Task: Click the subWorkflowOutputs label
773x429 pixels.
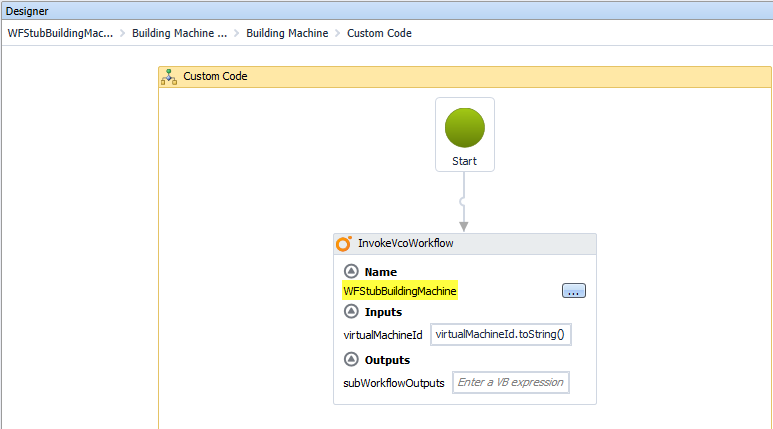Action: coord(393,383)
